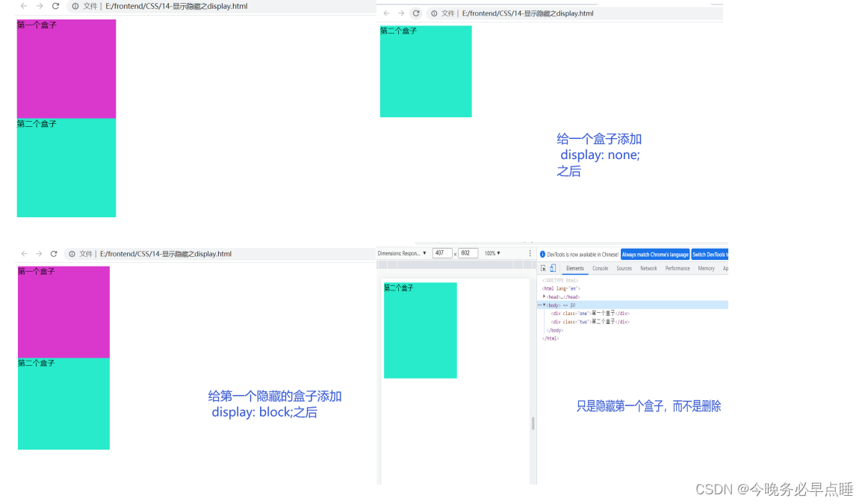This screenshot has width=865, height=504.
Task: Click the reload icon in the top-left Chrome window
Action: click(55, 5)
